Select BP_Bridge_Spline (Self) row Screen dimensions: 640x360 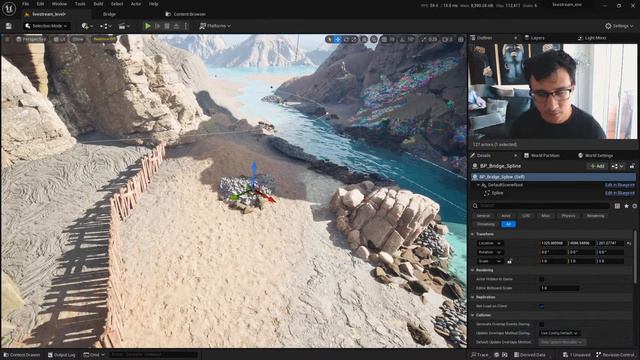[x=553, y=177]
